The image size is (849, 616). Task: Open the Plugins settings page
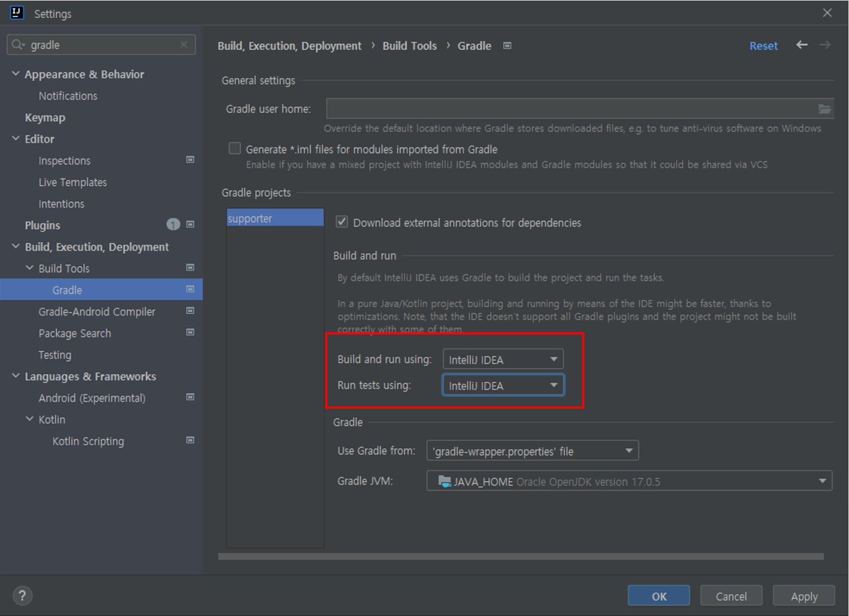coord(42,226)
